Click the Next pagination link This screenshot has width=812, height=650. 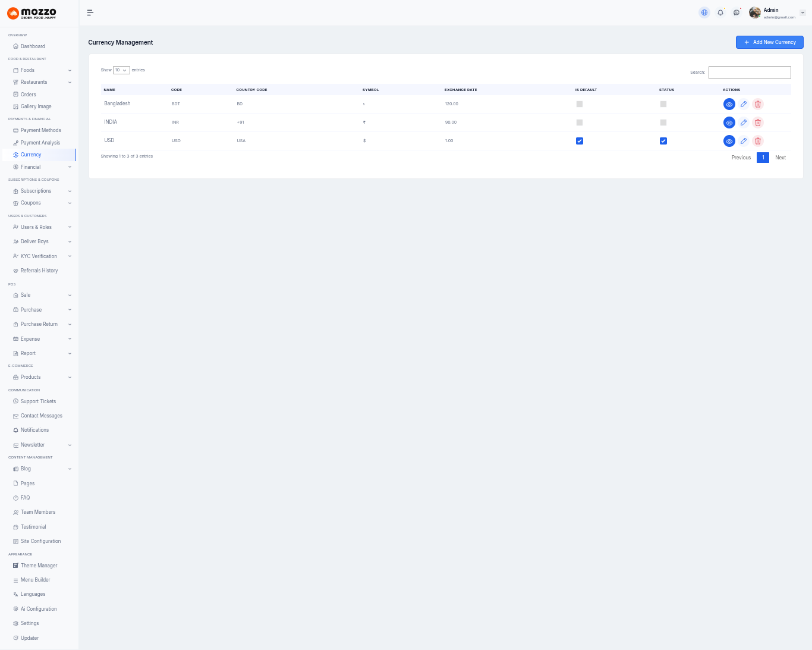coord(780,158)
